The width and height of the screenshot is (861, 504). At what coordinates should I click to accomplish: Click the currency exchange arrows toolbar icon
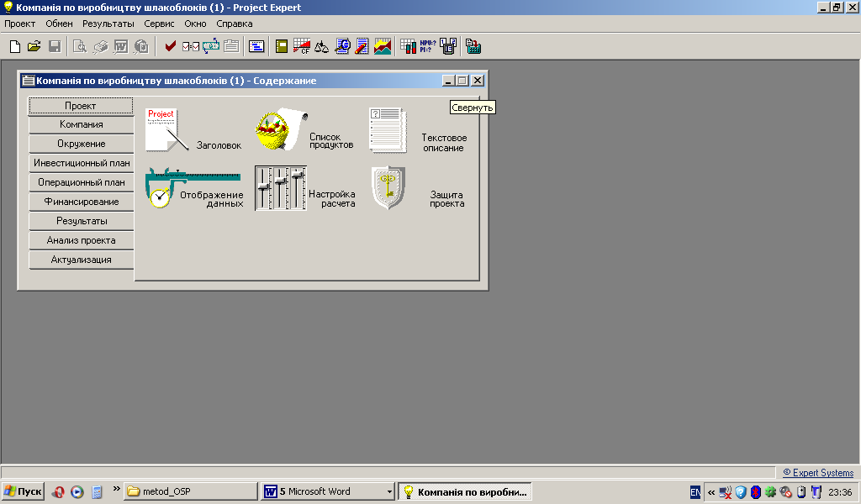point(211,46)
